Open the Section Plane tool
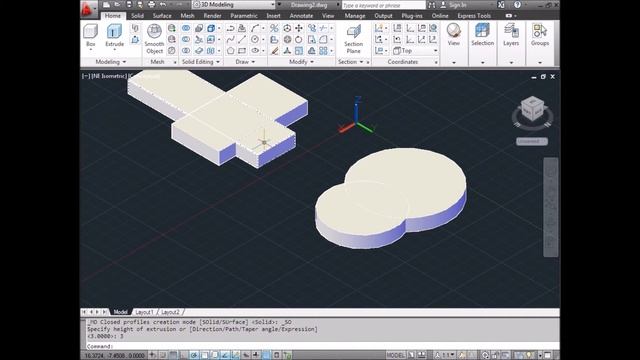This screenshot has width=640, height=360. [x=353, y=39]
